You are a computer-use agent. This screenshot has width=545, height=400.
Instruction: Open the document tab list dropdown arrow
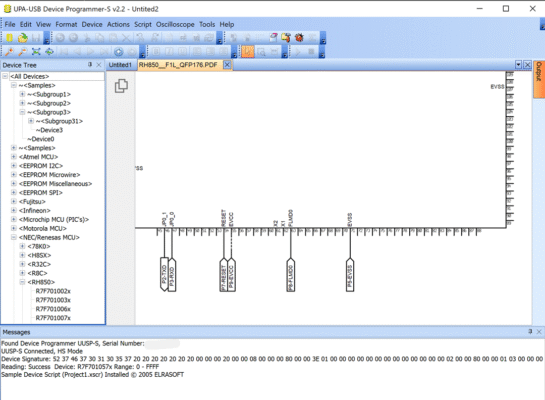[x=518, y=65]
